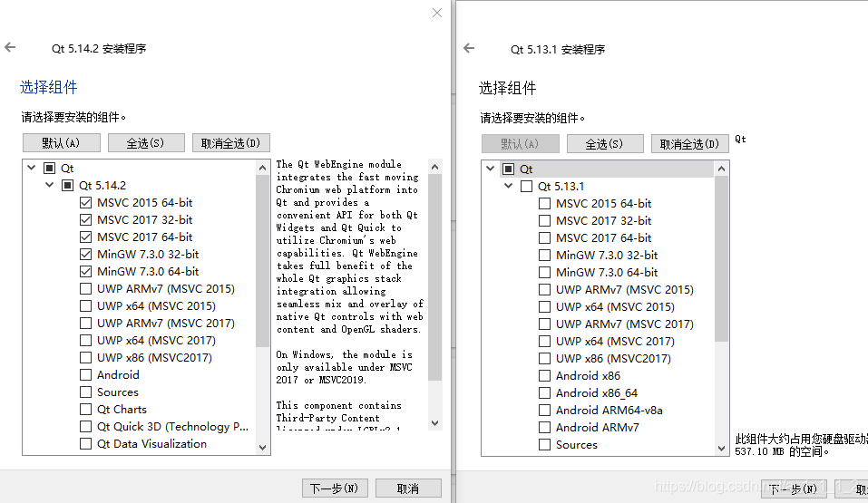Collapse the Qt 5.14.2 tree node
The image size is (868, 503).
(x=49, y=185)
